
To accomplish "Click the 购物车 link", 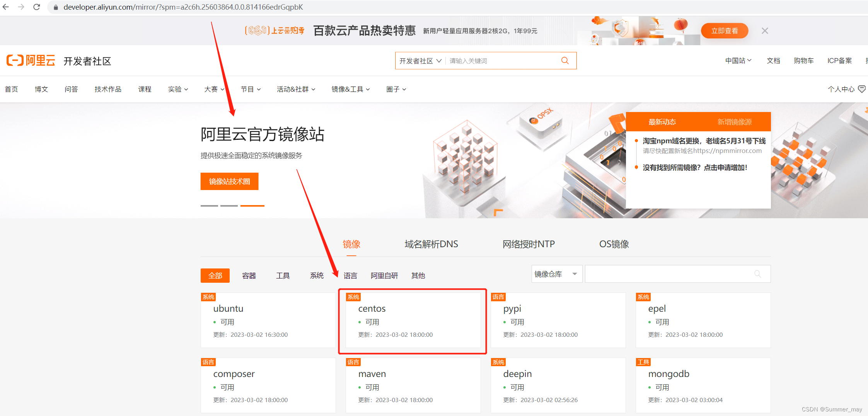I will point(803,61).
